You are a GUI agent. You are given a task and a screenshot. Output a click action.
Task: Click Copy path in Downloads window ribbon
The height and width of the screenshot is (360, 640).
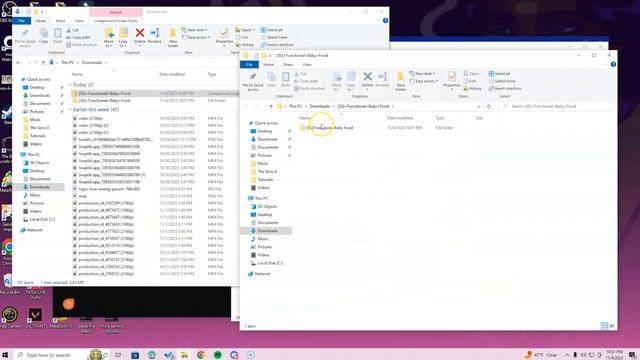point(78,37)
